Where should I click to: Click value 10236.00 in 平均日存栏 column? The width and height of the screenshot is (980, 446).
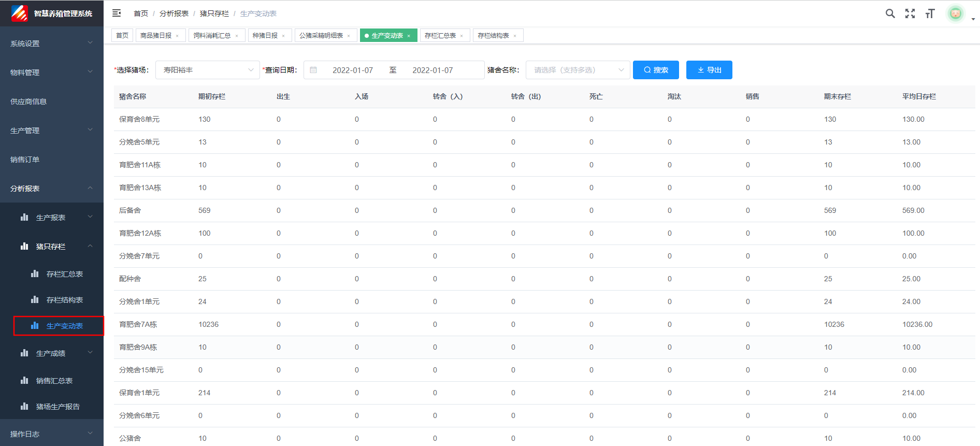point(917,324)
